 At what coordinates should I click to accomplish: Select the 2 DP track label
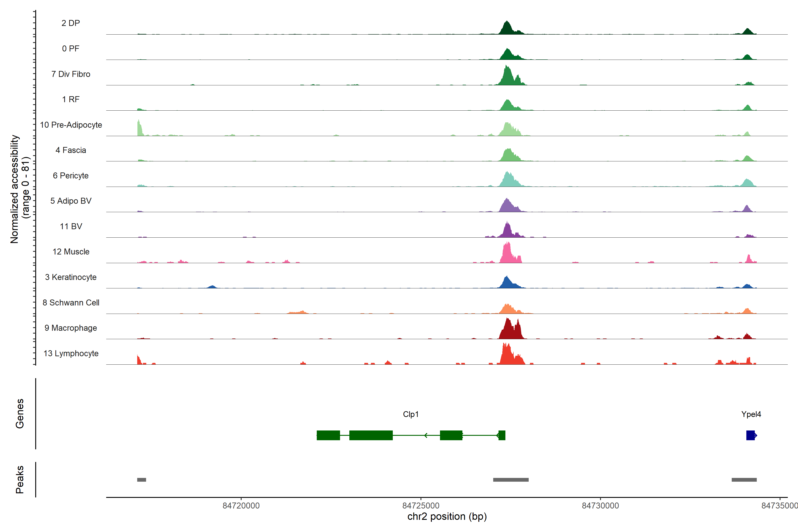[70, 23]
